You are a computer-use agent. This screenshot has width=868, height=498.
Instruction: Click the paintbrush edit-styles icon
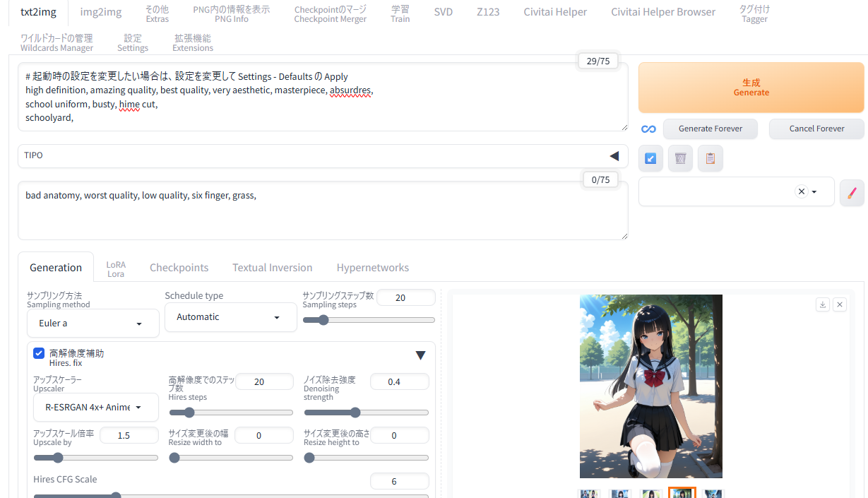click(851, 192)
